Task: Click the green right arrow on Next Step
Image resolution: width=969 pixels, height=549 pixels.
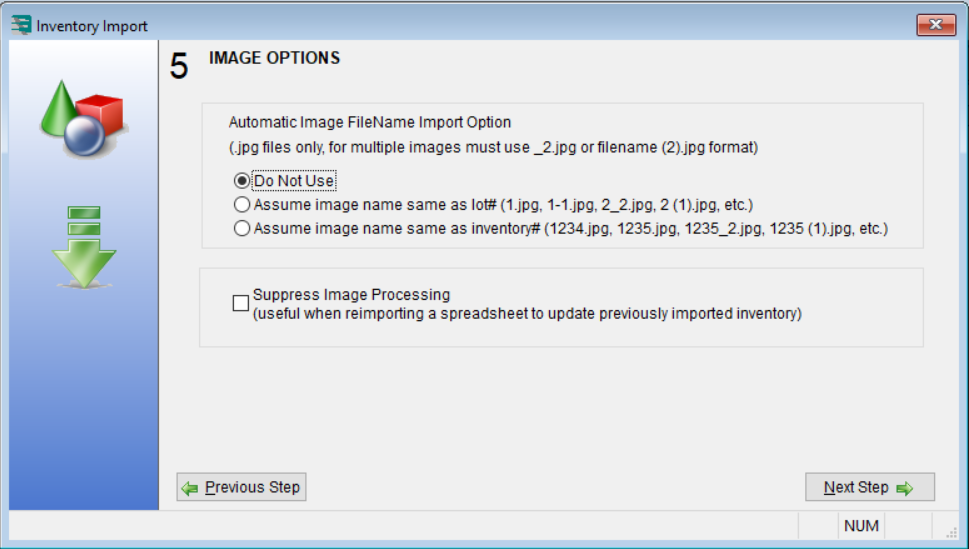Action: click(x=905, y=488)
